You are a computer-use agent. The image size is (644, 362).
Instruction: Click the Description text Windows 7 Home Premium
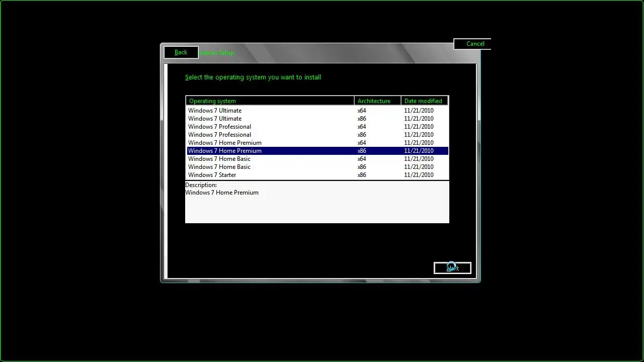tap(222, 193)
